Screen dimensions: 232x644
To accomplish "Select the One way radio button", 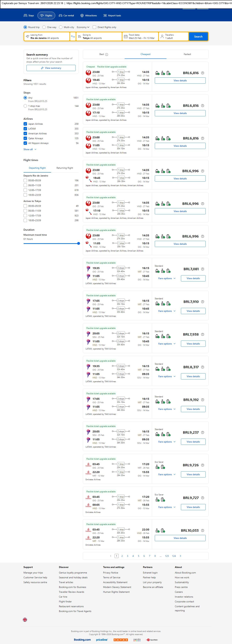I will coord(44,27).
